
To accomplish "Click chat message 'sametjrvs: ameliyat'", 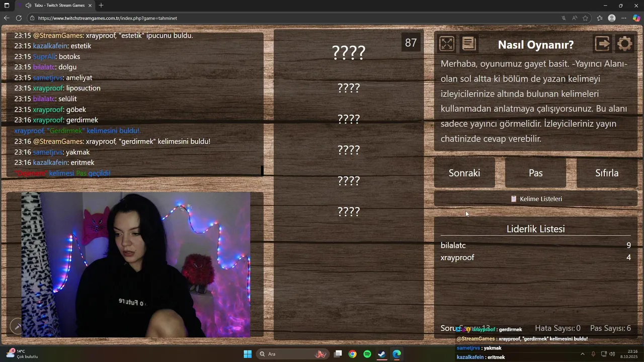I will [x=53, y=77].
